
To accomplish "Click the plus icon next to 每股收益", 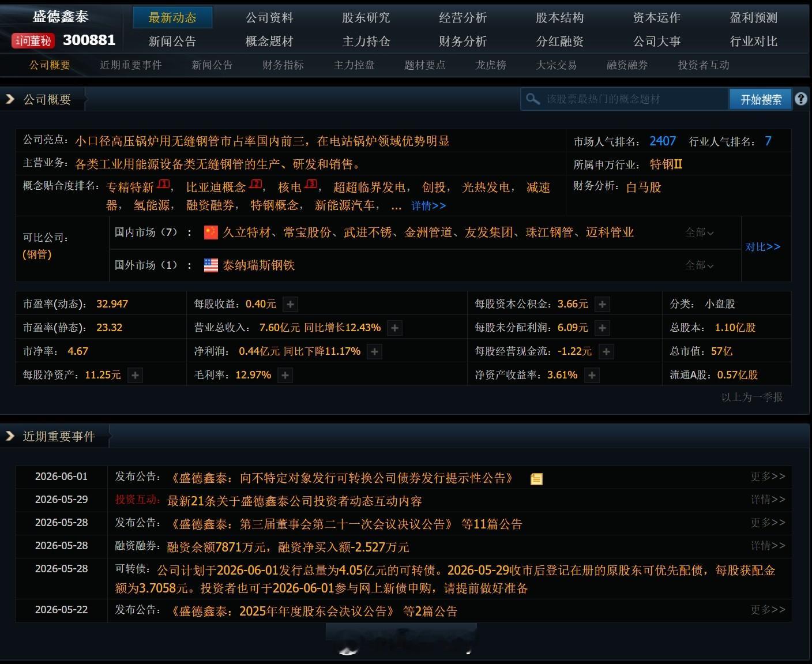I will [291, 304].
